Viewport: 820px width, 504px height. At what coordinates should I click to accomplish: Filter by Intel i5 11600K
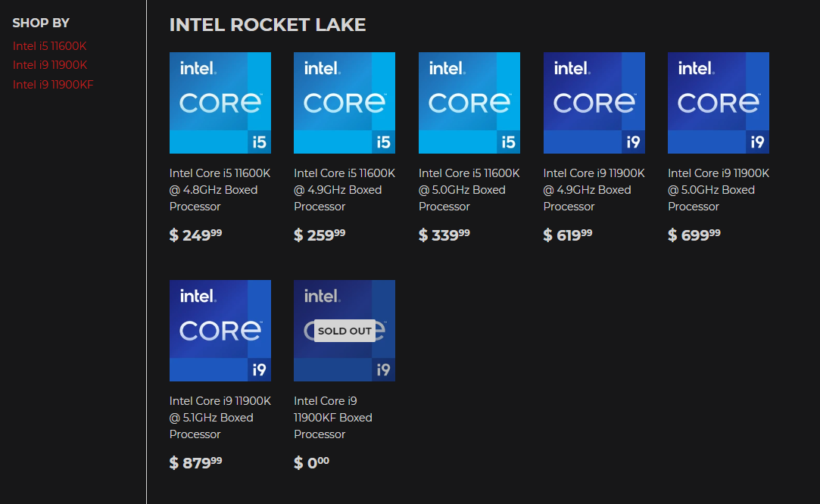[50, 46]
